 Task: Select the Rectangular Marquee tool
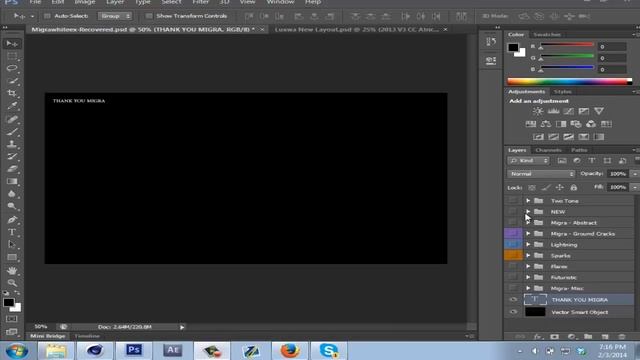tap(12, 56)
